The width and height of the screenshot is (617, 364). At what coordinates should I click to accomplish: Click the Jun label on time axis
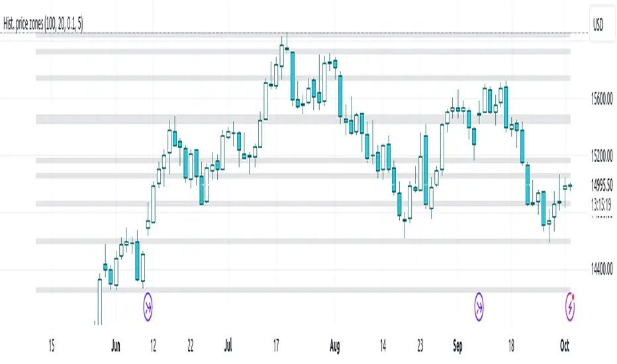point(117,345)
